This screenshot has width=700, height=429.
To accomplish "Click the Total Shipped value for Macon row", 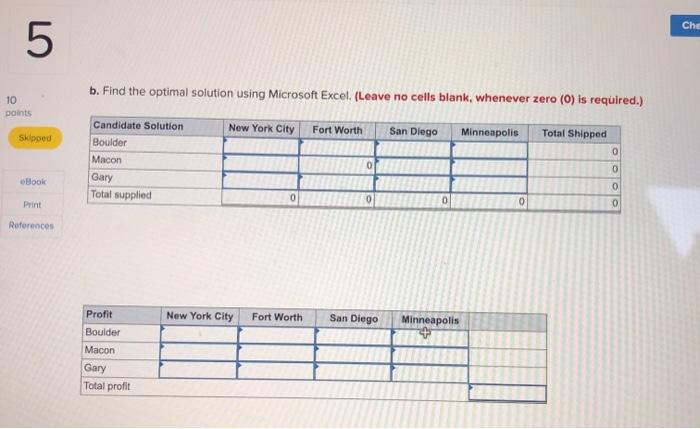I will pyautogui.click(x=574, y=169).
